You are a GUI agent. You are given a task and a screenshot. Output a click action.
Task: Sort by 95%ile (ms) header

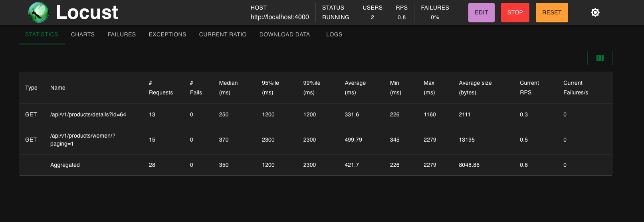pyautogui.click(x=270, y=88)
